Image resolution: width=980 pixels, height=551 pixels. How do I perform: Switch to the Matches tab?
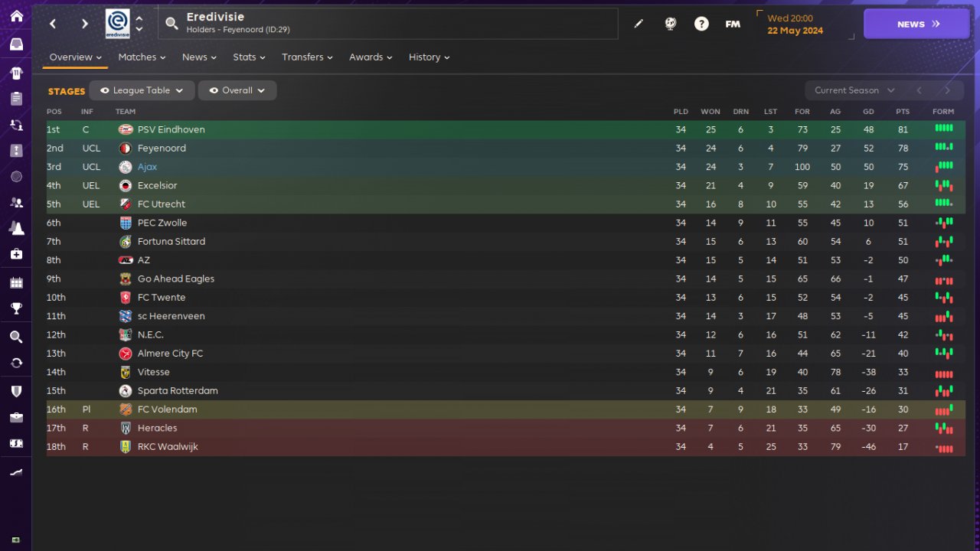(x=142, y=57)
